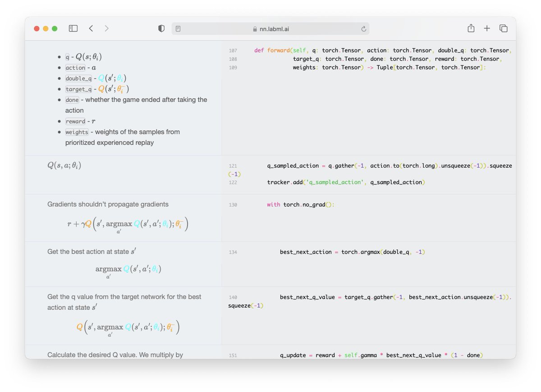Click 'Gradients shouldn't propagate gradients' text
The width and height of the screenshot is (541, 392).
tap(108, 204)
